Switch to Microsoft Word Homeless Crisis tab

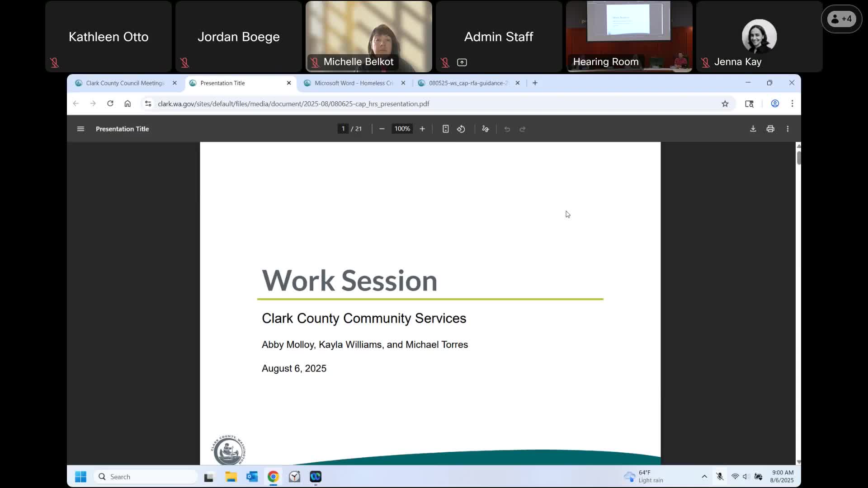(x=353, y=83)
